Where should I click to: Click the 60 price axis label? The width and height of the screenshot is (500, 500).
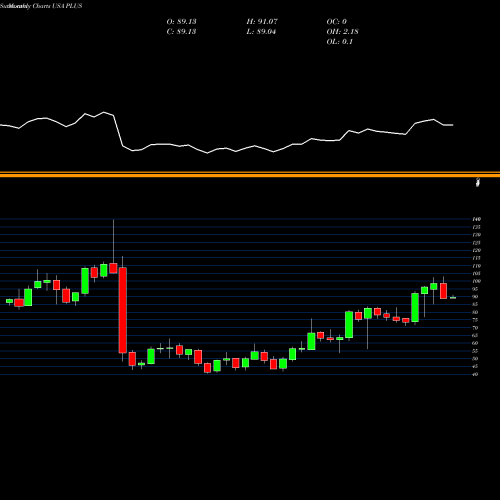click(475, 343)
